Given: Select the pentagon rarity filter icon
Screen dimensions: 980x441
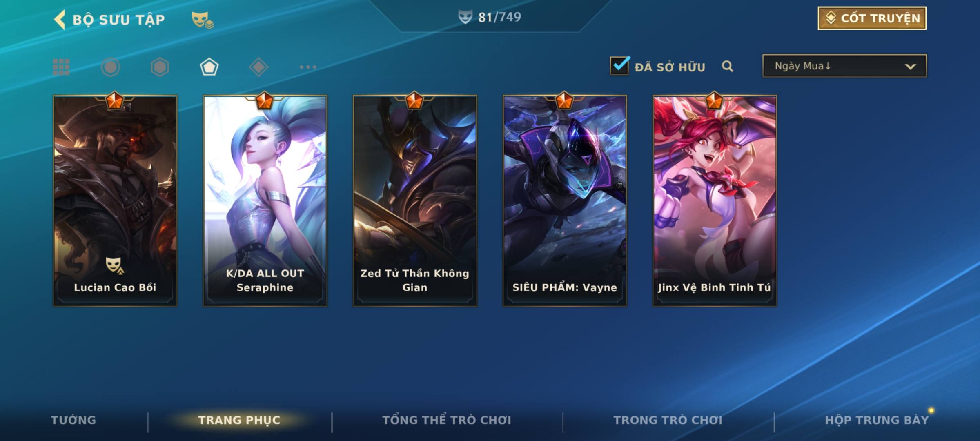Looking at the screenshot, I should point(209,67).
